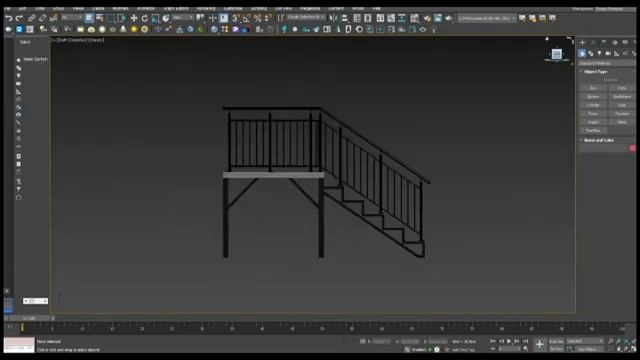Open the Selected key filter dropdown
The height and width of the screenshot is (360, 640).
point(584,341)
